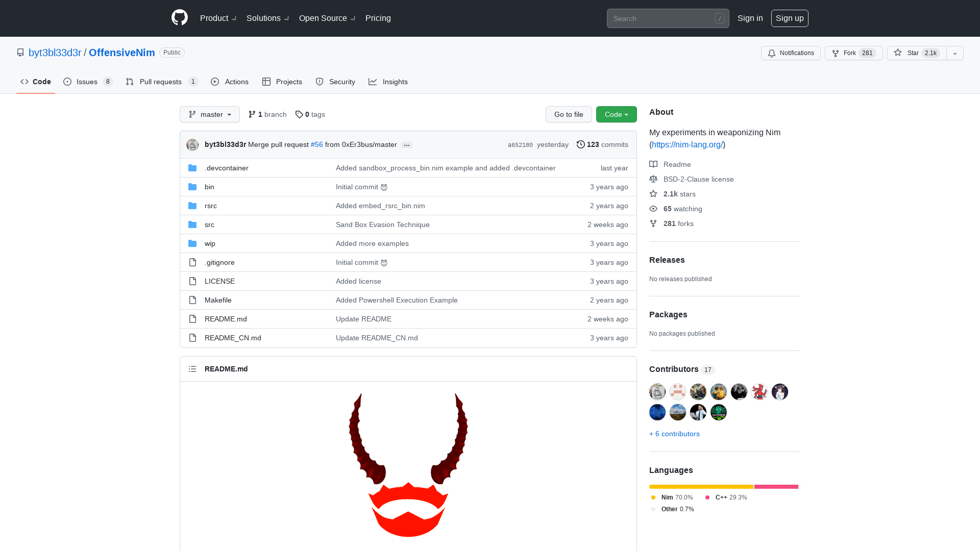Click the README_CN.md file icon
Viewport: 980px width, 551px height.
(192, 338)
